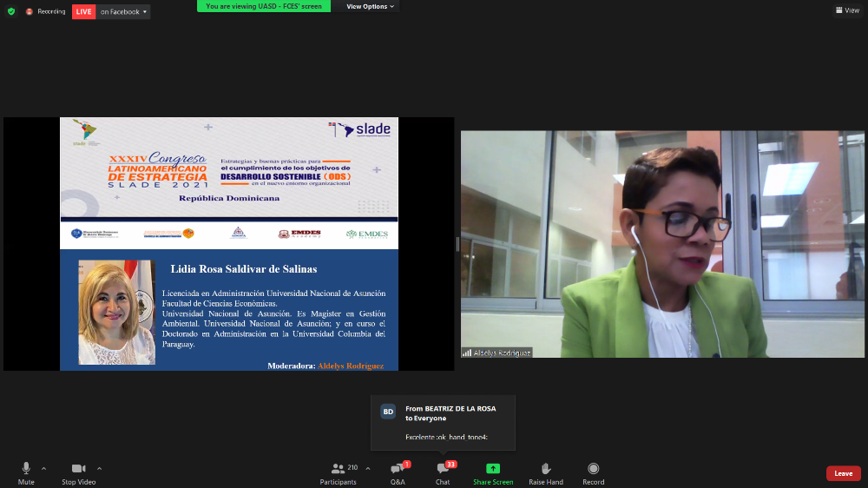
Task: Click the Recording indicator
Action: tap(46, 11)
